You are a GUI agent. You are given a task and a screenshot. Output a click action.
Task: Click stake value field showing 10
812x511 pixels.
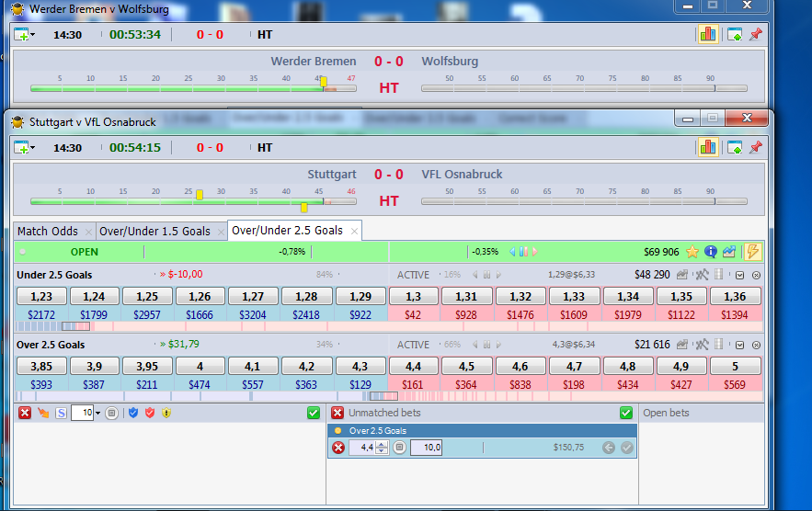coord(82,414)
